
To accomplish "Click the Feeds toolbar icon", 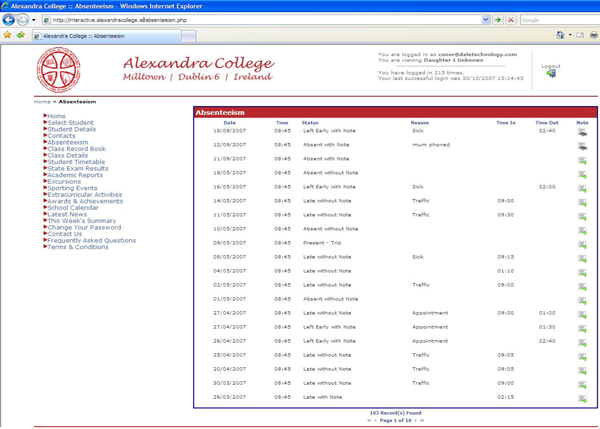I will tap(580, 35).
